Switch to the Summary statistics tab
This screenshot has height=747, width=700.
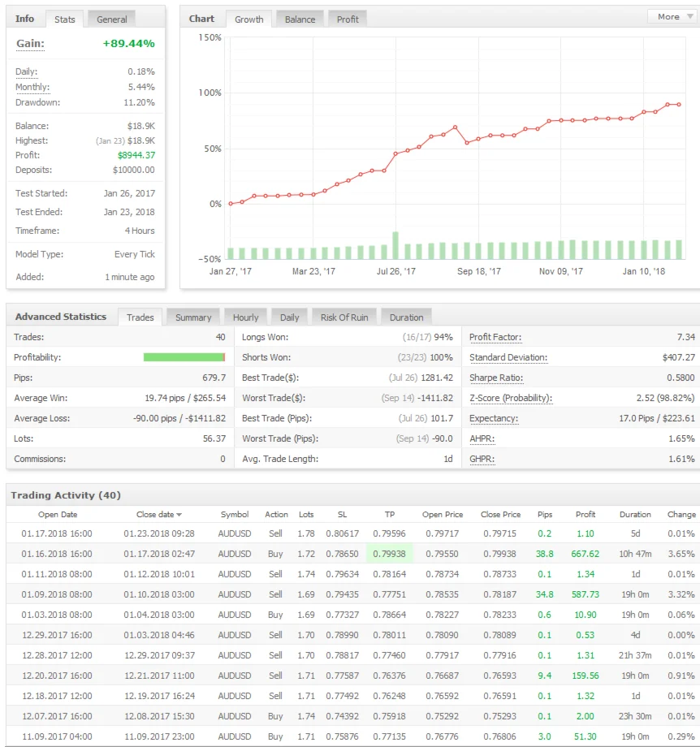point(193,317)
